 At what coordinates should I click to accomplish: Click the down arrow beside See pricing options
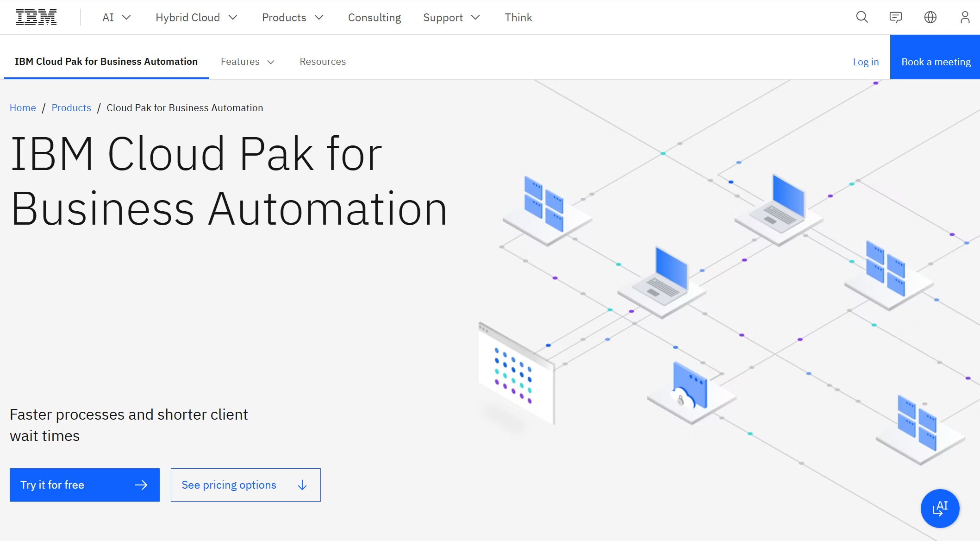[x=302, y=485]
